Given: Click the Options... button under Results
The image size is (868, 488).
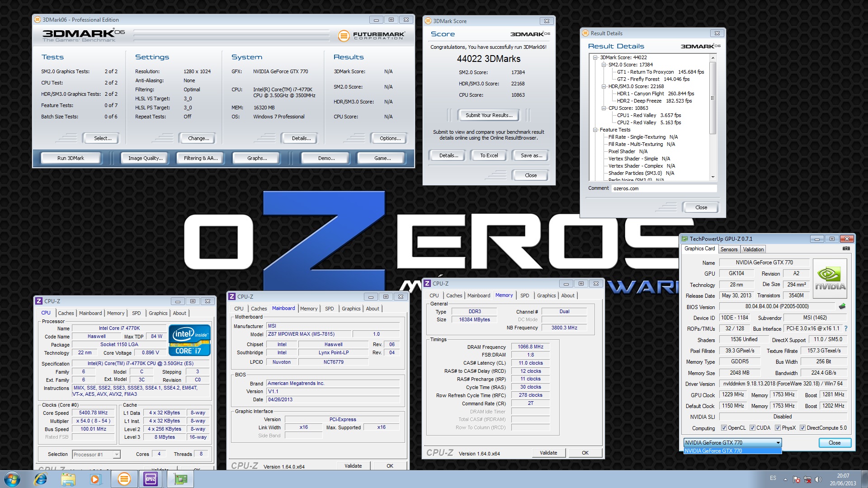Looking at the screenshot, I should click(390, 138).
